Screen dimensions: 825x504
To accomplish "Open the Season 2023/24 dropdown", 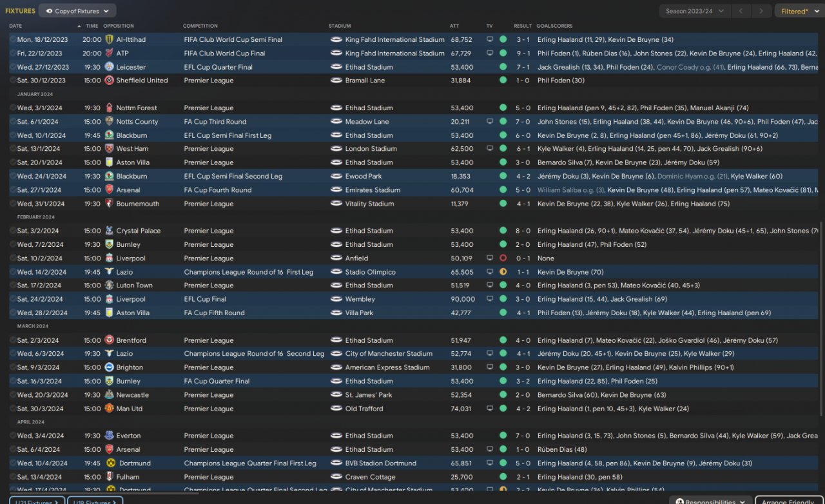I will coord(695,11).
